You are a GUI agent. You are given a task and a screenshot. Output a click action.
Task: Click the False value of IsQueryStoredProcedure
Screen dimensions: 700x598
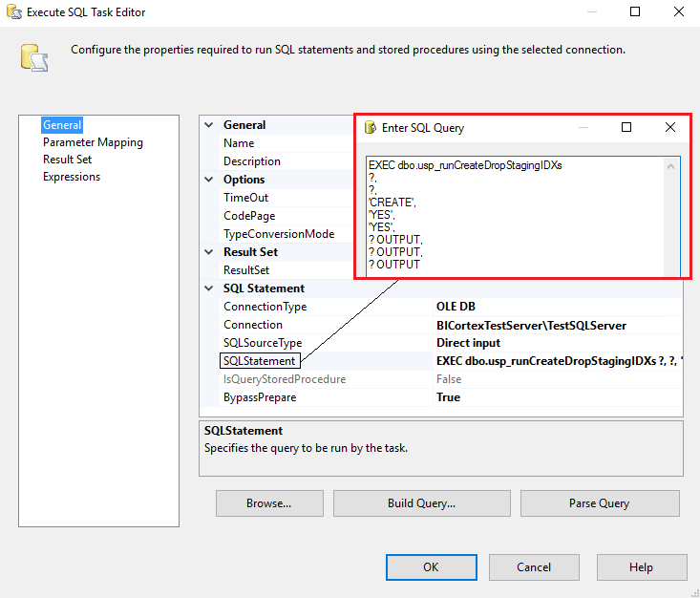click(x=449, y=379)
